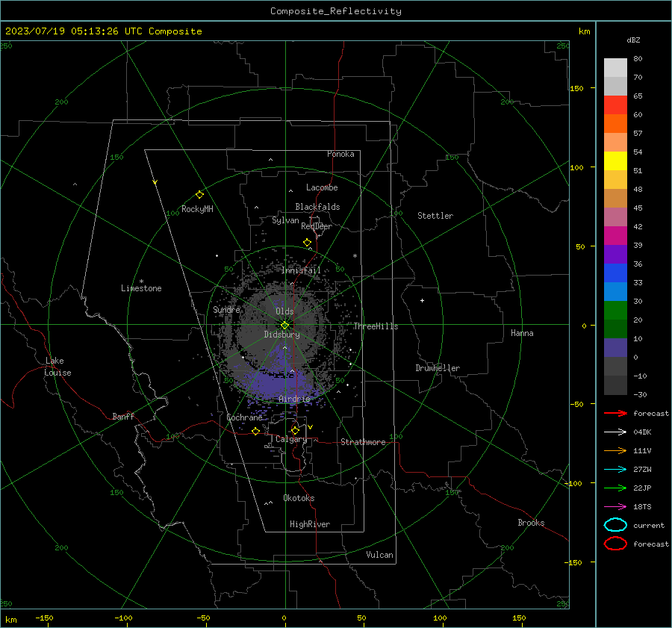Click the white 04DK arrow in legend
Viewport: 672px width, 628px height.
(615, 432)
